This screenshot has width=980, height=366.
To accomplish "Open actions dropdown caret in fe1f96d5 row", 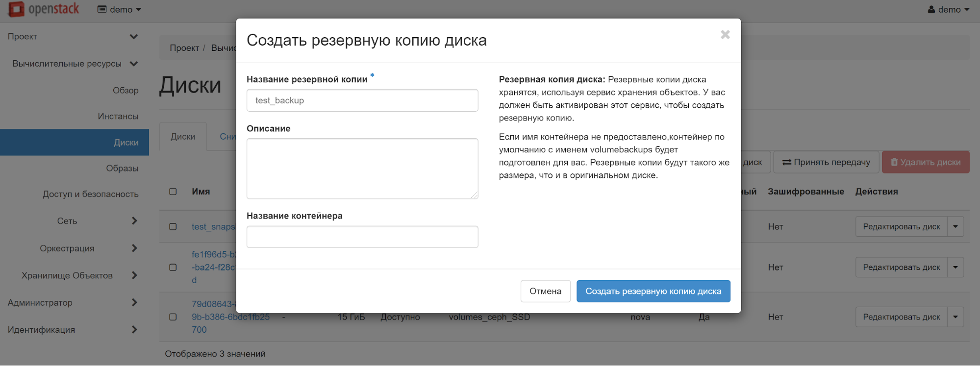I will pos(955,268).
